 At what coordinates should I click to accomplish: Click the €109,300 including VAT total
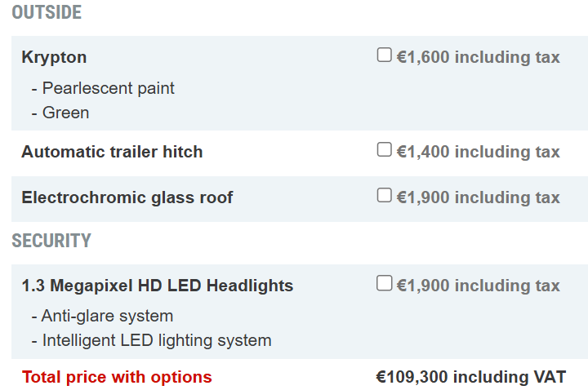pos(470,377)
